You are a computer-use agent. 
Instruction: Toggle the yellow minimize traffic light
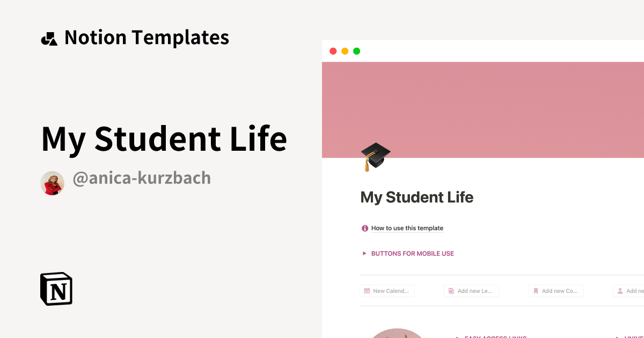345,51
